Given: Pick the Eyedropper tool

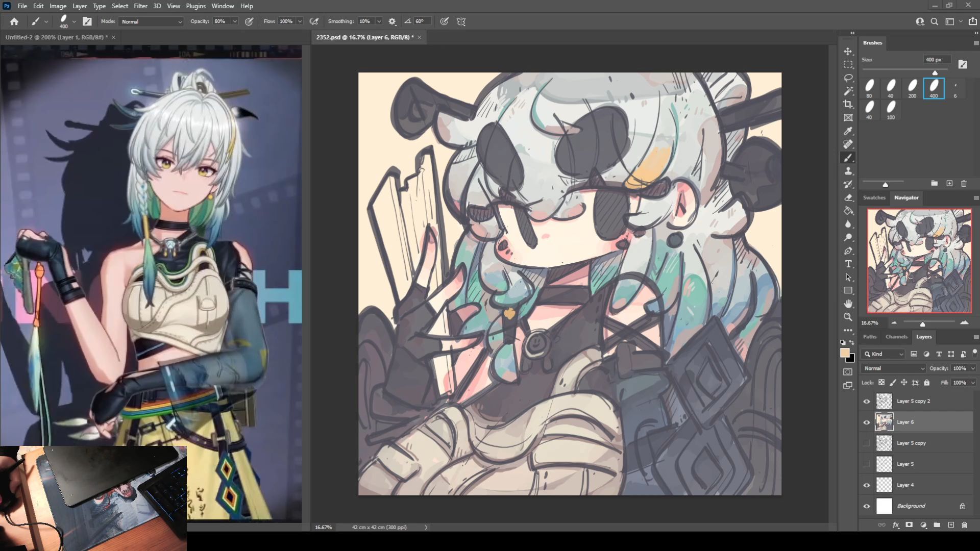Looking at the screenshot, I should 848,131.
